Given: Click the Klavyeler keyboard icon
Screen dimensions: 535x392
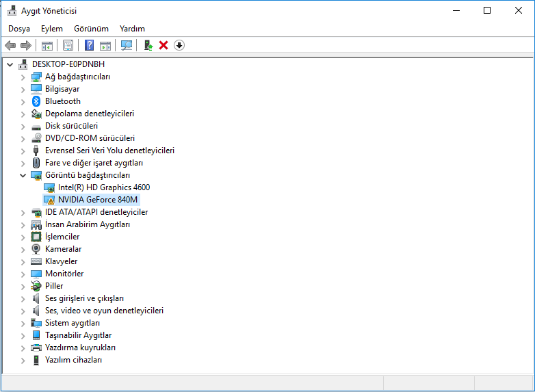Looking at the screenshot, I should pyautogui.click(x=36, y=261).
